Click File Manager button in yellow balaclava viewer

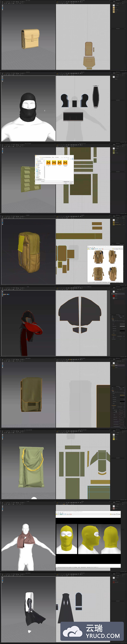point(113,514)
